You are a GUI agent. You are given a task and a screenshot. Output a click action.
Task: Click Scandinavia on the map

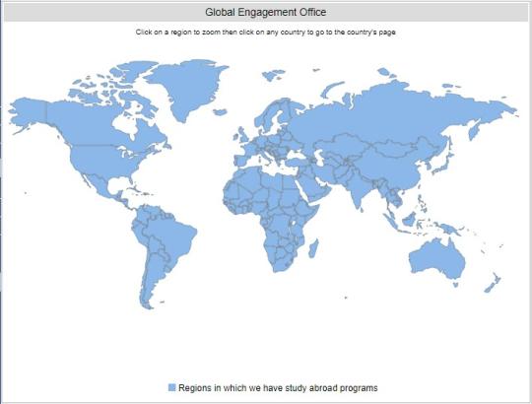pyautogui.click(x=273, y=113)
